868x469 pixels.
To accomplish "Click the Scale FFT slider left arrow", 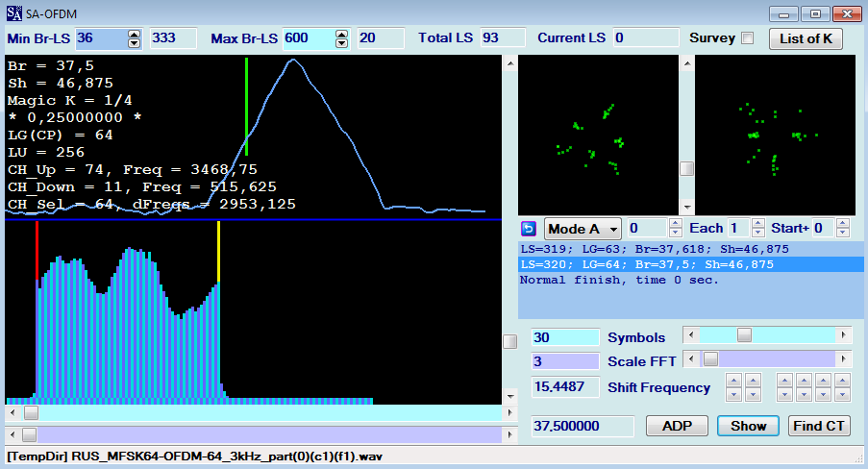I will coord(690,359).
